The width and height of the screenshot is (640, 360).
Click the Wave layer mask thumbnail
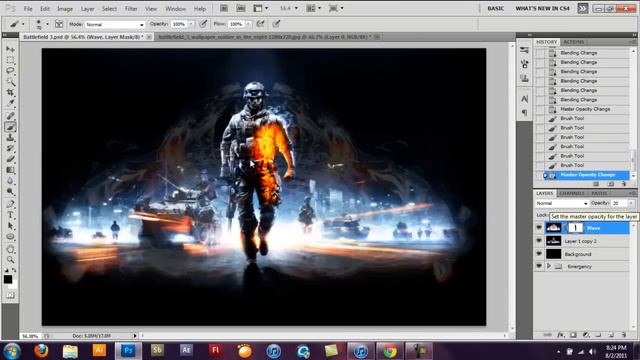coord(576,228)
